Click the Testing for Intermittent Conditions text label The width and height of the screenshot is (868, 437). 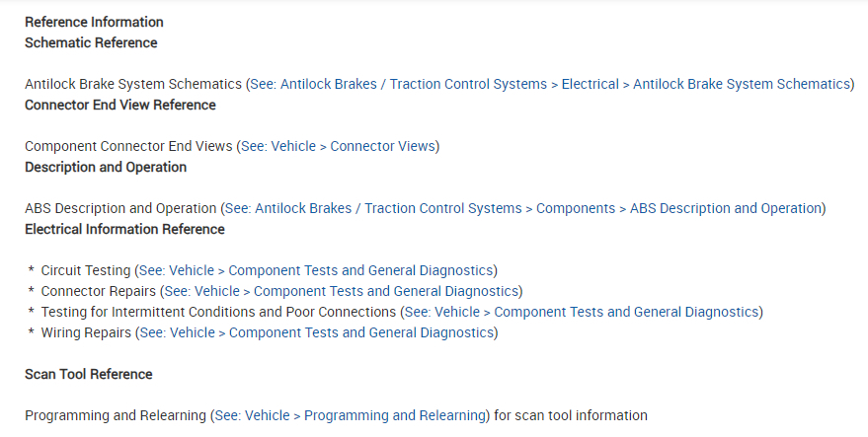(217, 312)
